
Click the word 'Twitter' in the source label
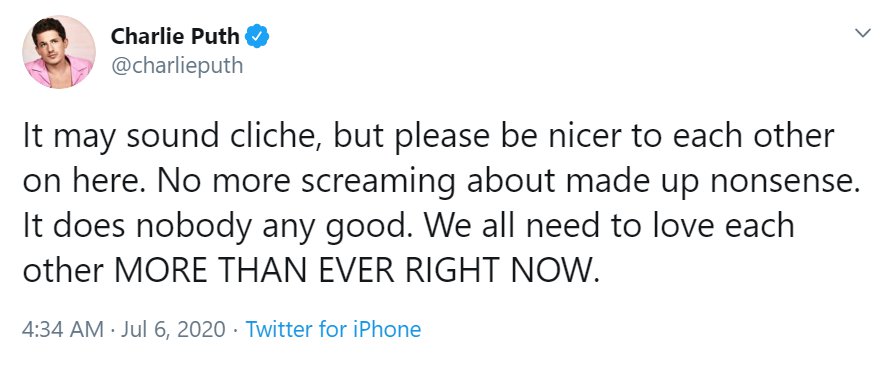pos(279,330)
